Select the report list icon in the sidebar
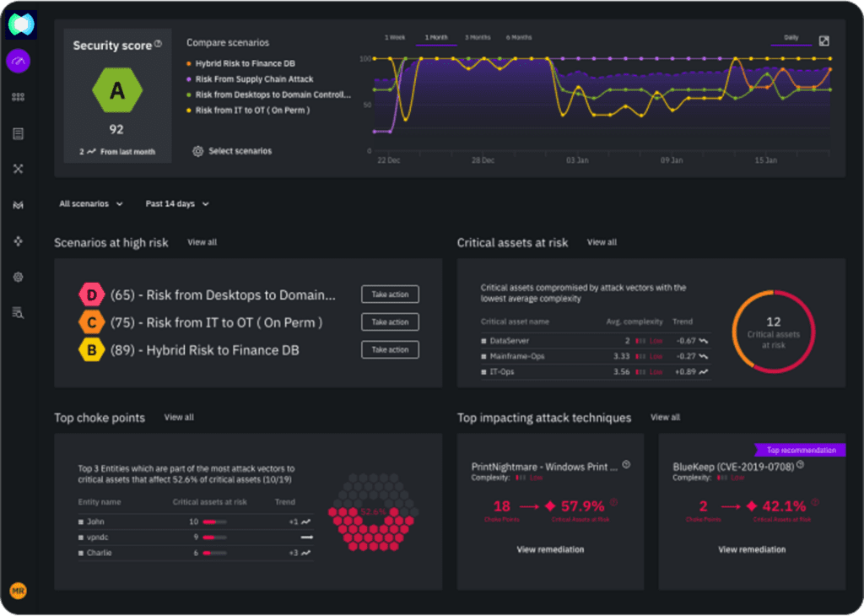Screen dimensions: 864x616 click(18, 132)
